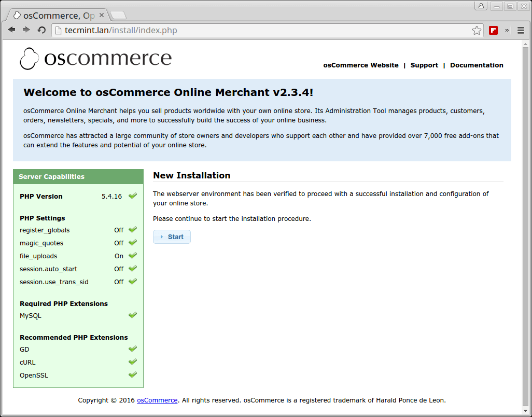The width and height of the screenshot is (532, 417).
Task: Click the scrollbar down arrow
Action: coord(526,411)
